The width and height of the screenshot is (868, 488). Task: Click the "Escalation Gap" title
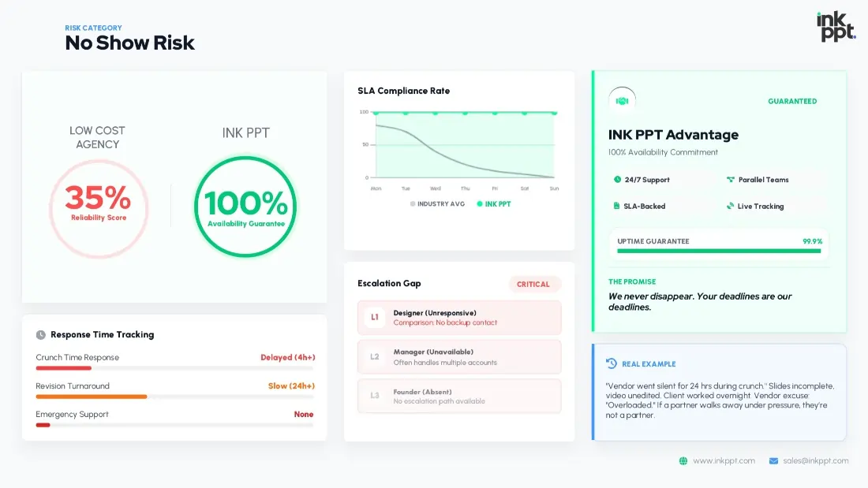point(389,283)
